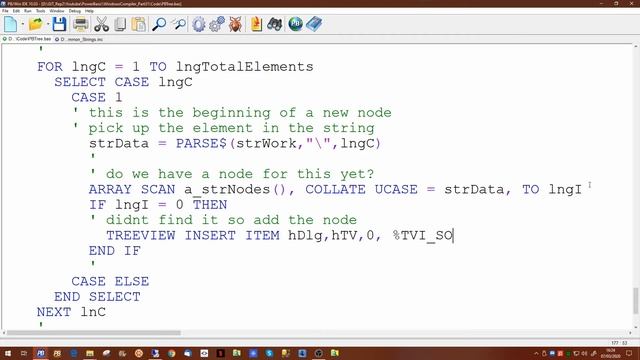
Task: Click the Task View taskbar icon
Action: [x=24, y=353]
